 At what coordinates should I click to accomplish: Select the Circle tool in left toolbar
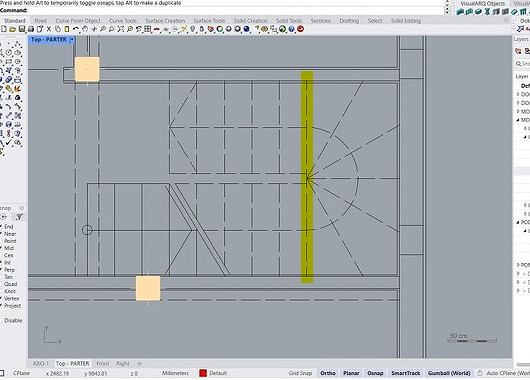[x=8, y=52]
